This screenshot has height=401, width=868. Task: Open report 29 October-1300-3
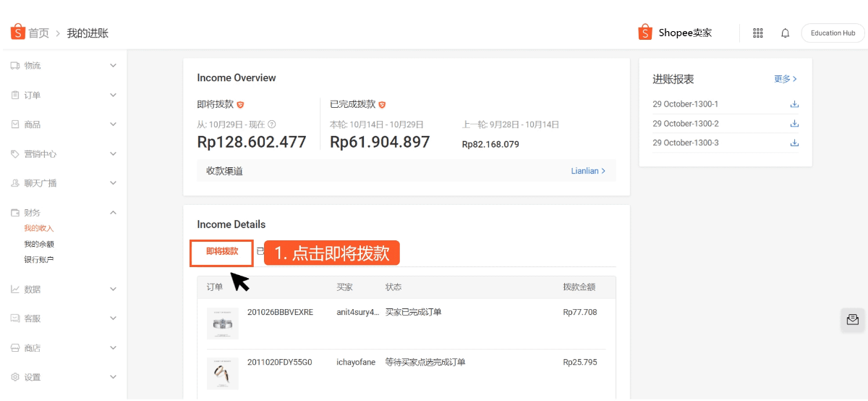[x=686, y=143]
